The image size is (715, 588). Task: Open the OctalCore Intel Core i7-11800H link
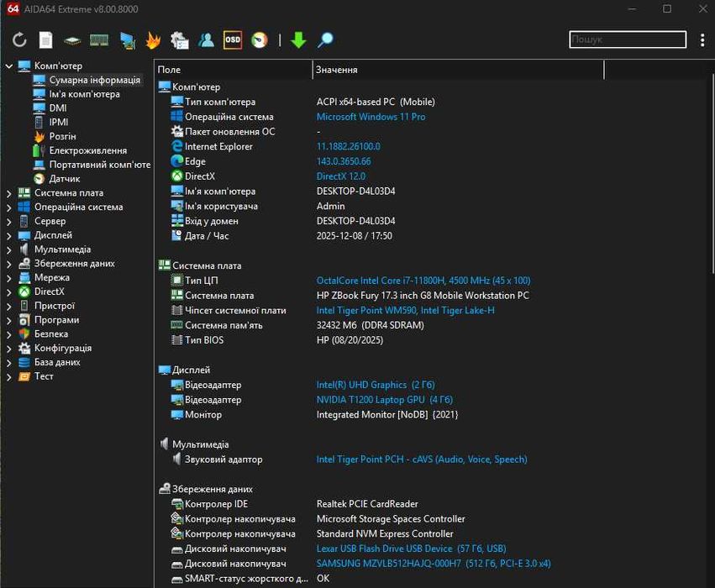pos(423,281)
